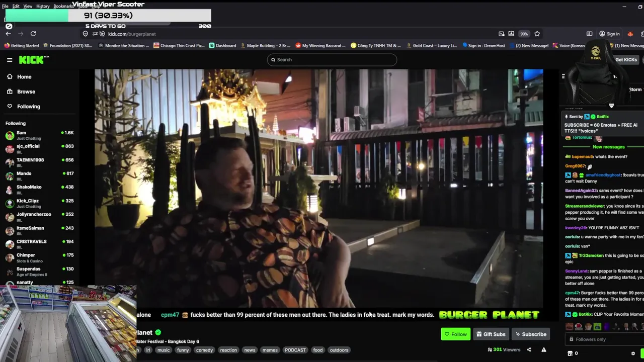
Task: Click the Firefox account Sign in button
Action: pos(609,34)
